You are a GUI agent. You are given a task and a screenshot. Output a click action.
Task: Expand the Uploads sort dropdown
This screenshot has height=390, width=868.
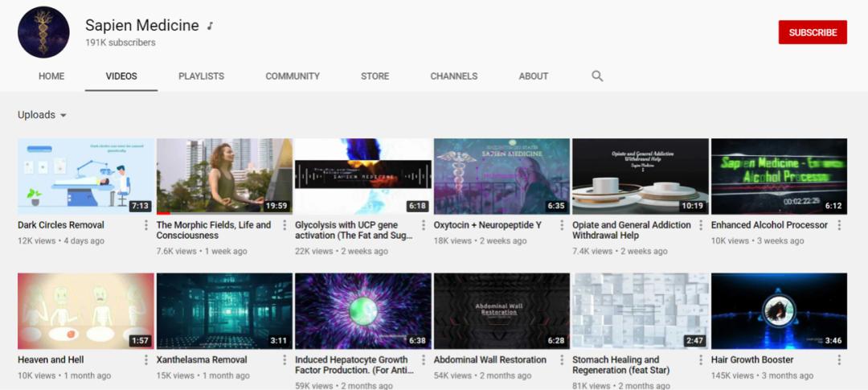tap(42, 115)
